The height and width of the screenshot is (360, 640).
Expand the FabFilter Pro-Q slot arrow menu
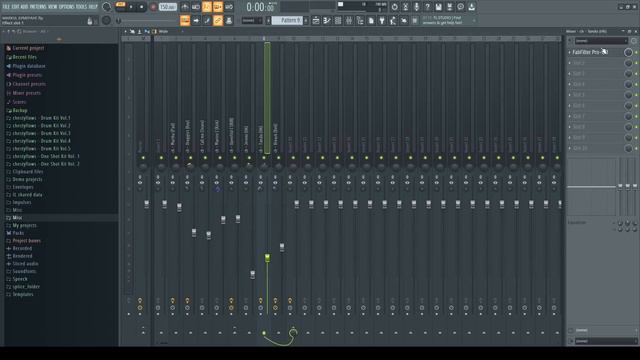570,52
